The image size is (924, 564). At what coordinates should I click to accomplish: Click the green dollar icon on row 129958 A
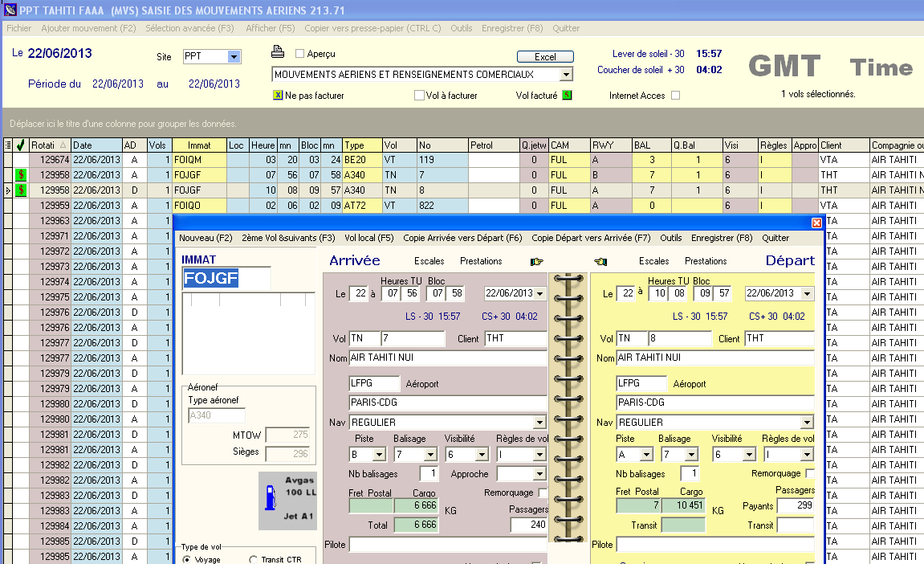[21, 175]
